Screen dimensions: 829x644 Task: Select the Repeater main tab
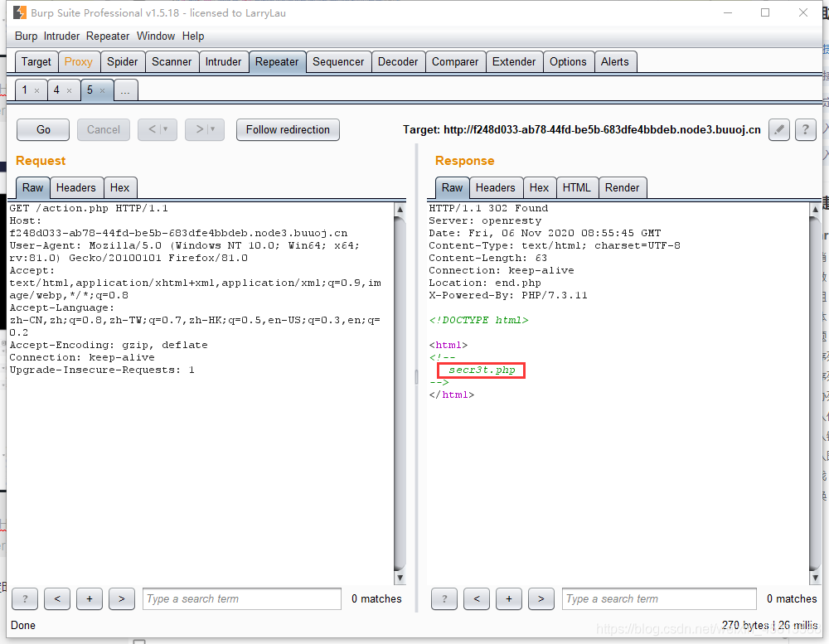tap(277, 62)
